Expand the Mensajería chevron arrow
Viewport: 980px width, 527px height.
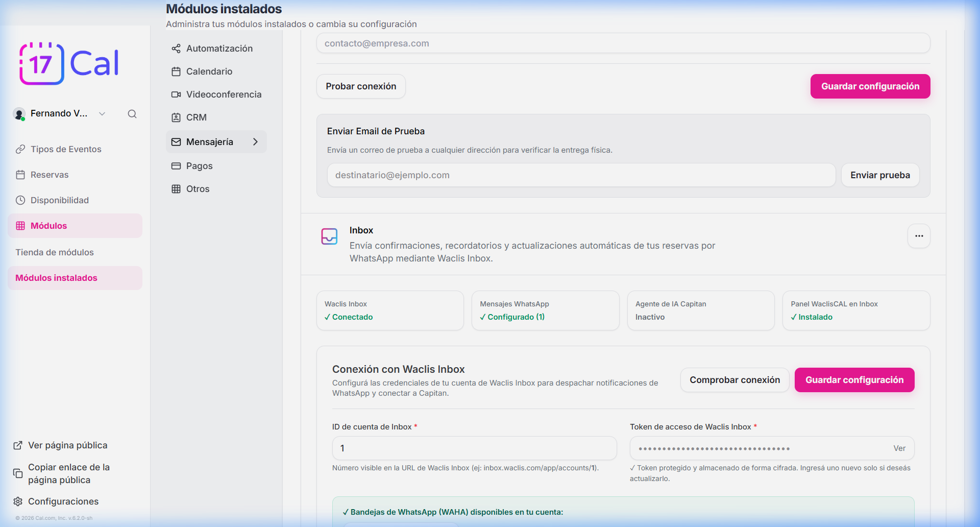point(256,142)
